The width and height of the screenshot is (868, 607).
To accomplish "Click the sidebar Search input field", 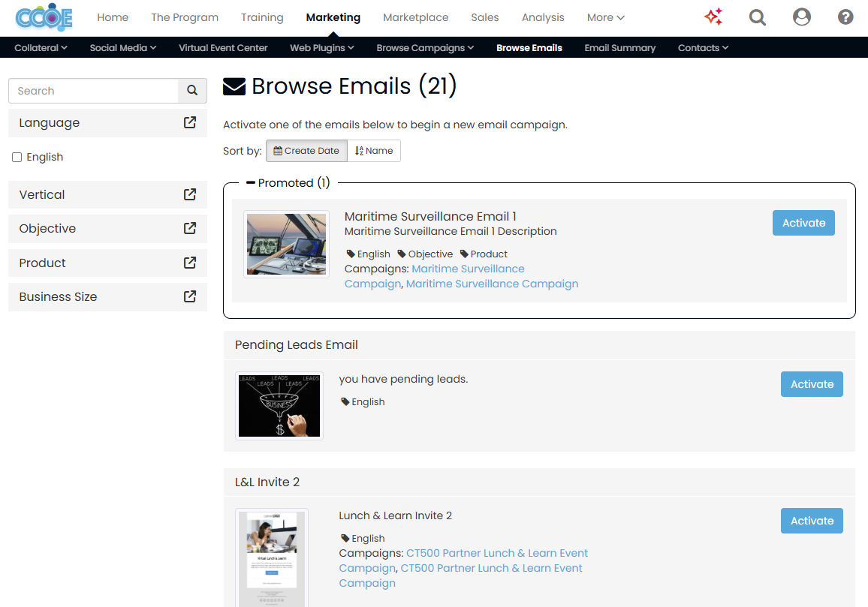I will tap(93, 91).
